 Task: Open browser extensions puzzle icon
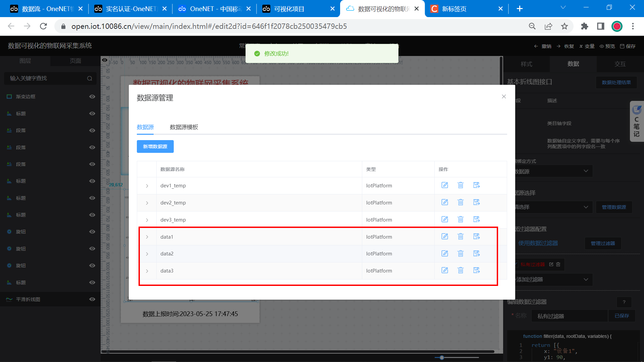coord(585,26)
